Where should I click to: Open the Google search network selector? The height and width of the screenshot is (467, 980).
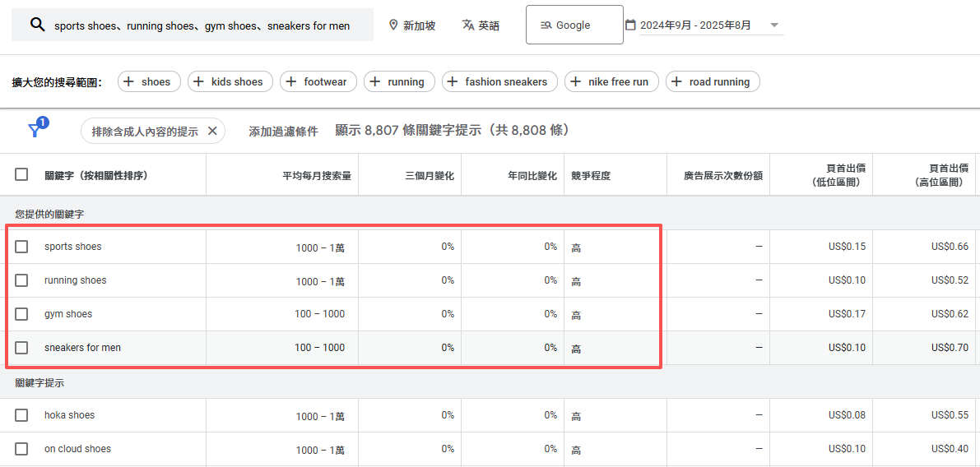click(574, 25)
